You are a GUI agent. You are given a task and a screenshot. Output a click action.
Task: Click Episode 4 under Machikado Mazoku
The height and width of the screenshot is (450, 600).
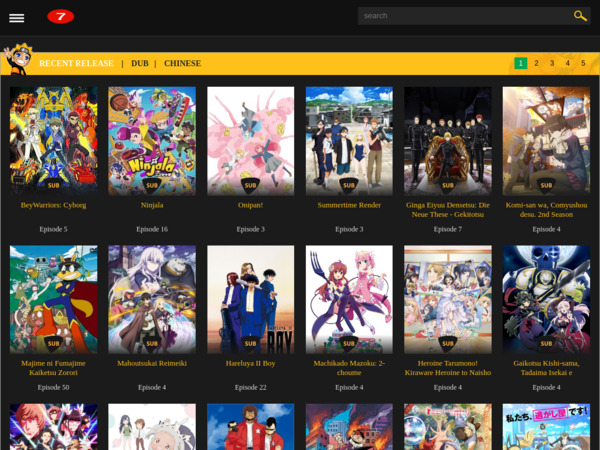pyautogui.click(x=349, y=387)
